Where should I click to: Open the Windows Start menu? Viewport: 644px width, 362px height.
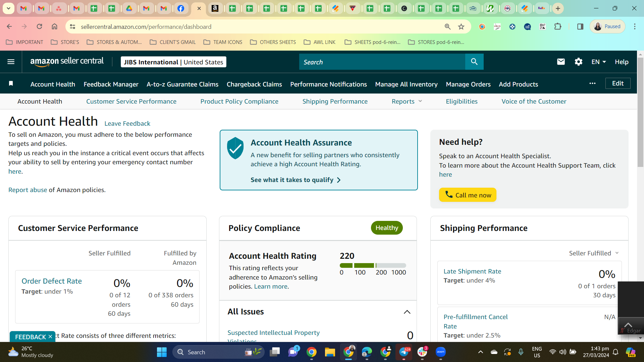pos(162,352)
